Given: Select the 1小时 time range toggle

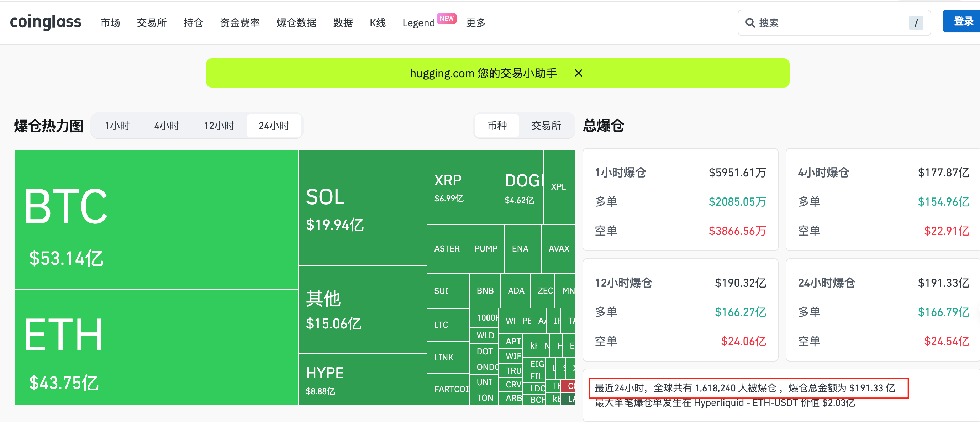Looking at the screenshot, I should [x=117, y=126].
